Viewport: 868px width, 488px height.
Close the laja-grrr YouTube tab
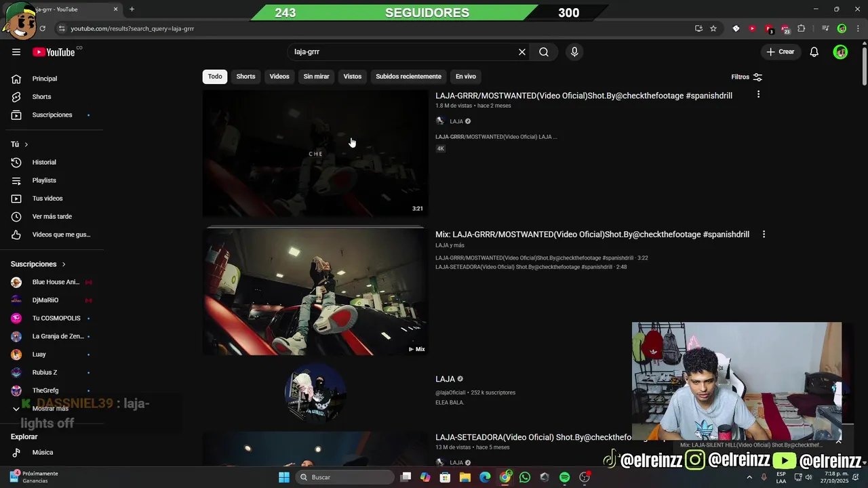pos(115,9)
